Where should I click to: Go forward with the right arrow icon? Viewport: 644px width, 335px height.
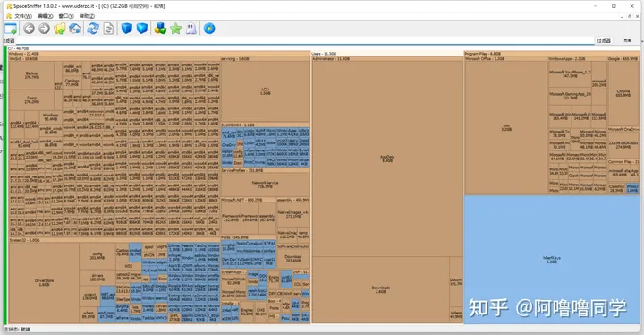point(45,29)
